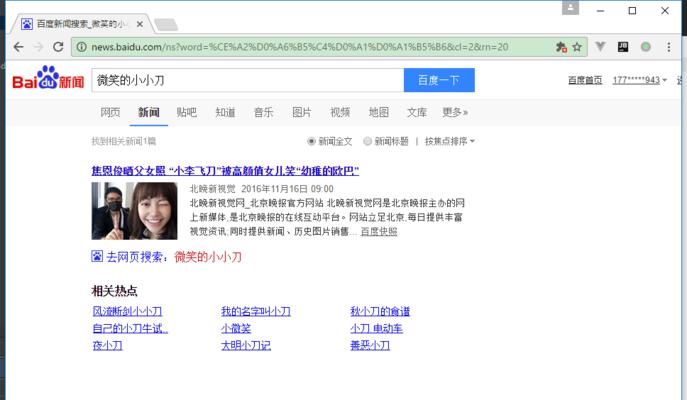
Task: Click the green circle extension icon
Action: [x=645, y=46]
